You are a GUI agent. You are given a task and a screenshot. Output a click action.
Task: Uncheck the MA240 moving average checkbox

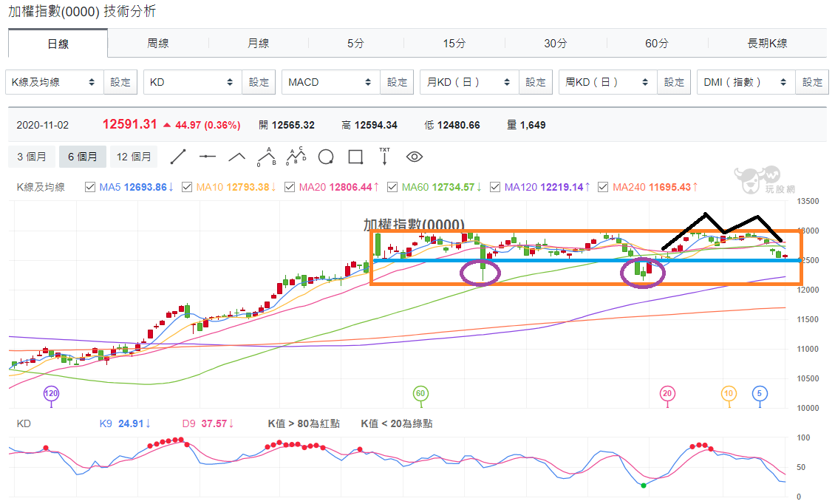pyautogui.click(x=604, y=187)
